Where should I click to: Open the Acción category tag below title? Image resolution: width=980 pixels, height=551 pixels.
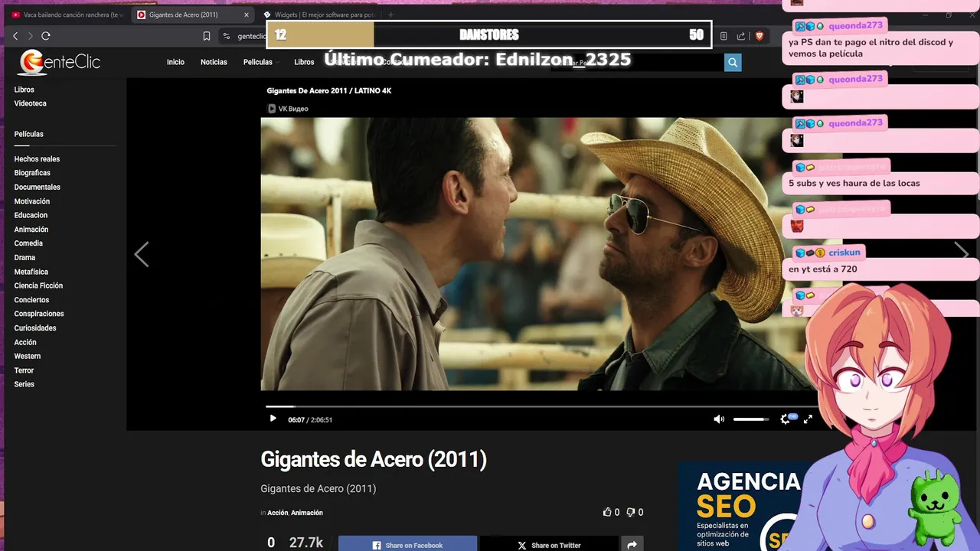tap(277, 513)
